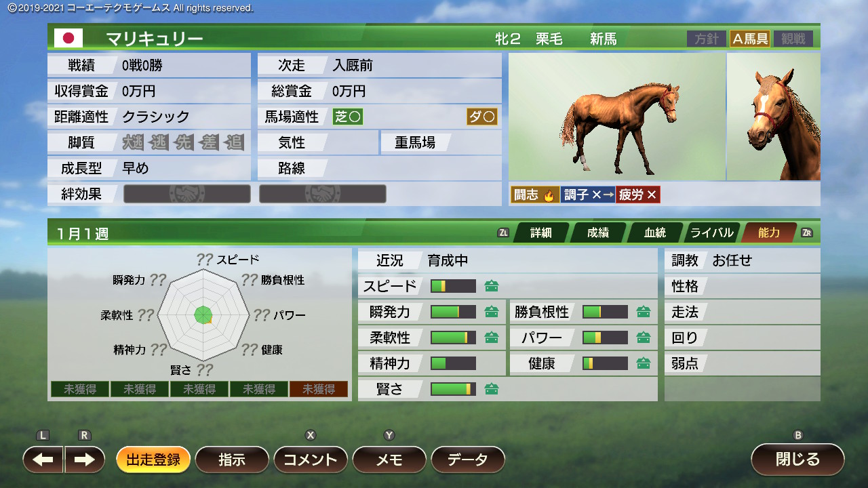Open the 観戦 tab in header
The image size is (868, 488).
(793, 39)
